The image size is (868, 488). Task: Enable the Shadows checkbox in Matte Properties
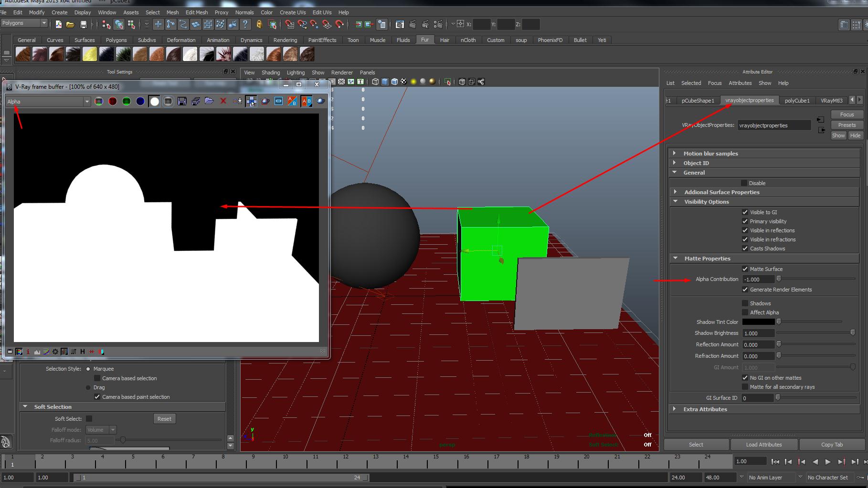point(745,303)
